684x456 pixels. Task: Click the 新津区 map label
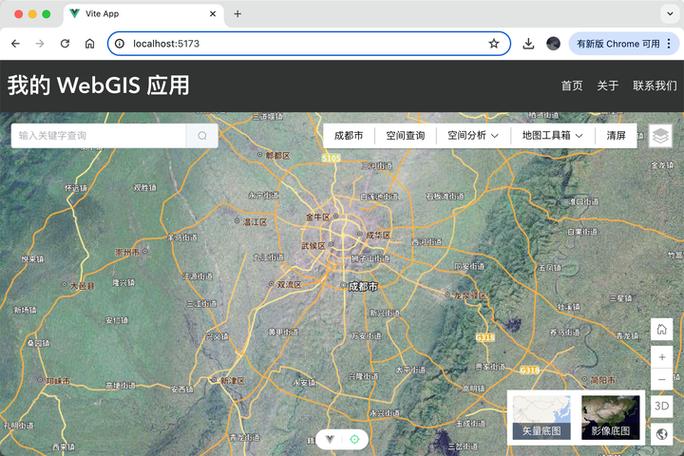pos(232,381)
